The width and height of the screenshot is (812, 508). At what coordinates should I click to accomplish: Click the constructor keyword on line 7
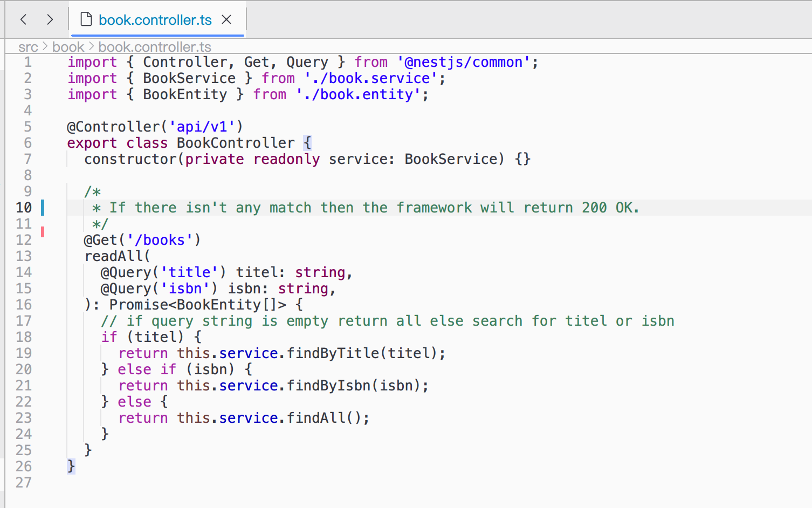tap(130, 159)
